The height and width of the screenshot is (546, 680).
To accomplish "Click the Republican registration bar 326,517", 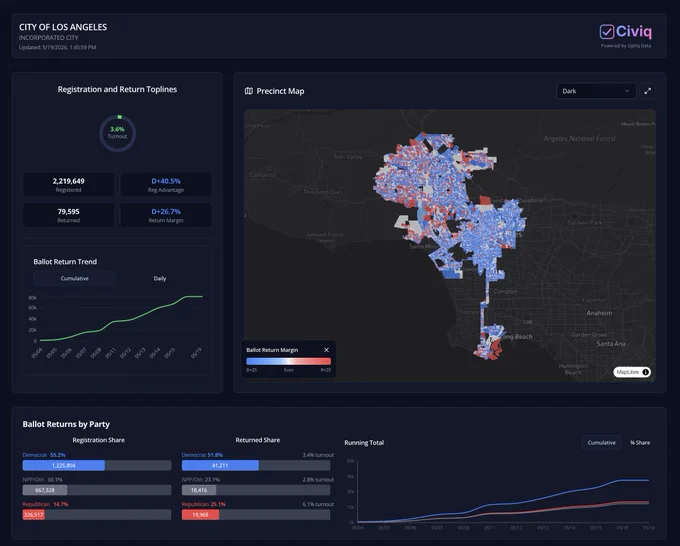I will pos(33,515).
